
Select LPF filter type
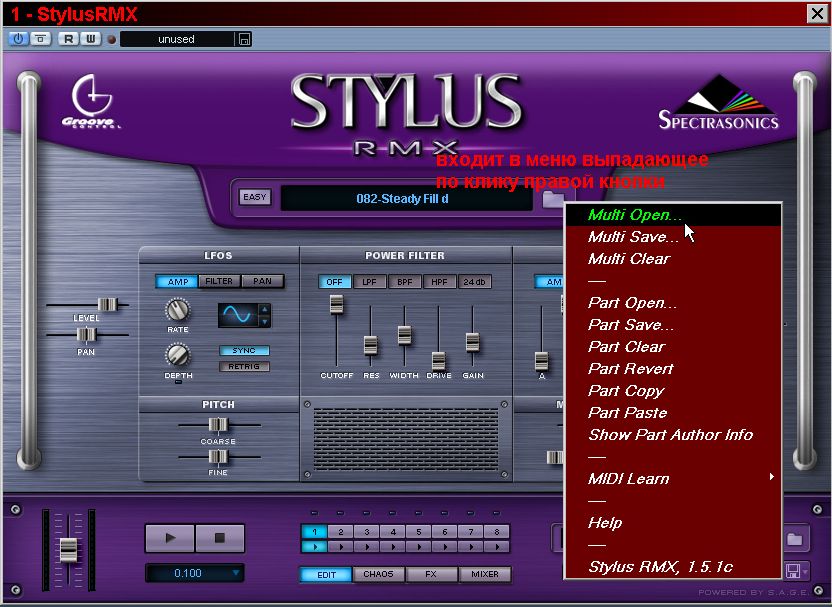tap(369, 282)
